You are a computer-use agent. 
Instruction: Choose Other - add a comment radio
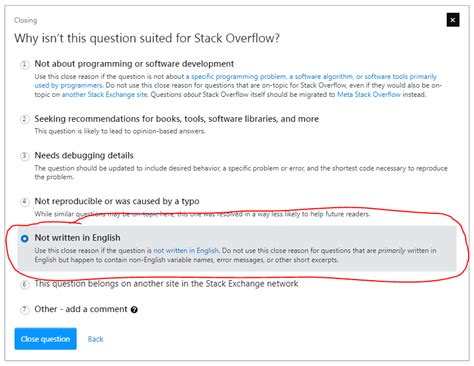pyautogui.click(x=24, y=310)
